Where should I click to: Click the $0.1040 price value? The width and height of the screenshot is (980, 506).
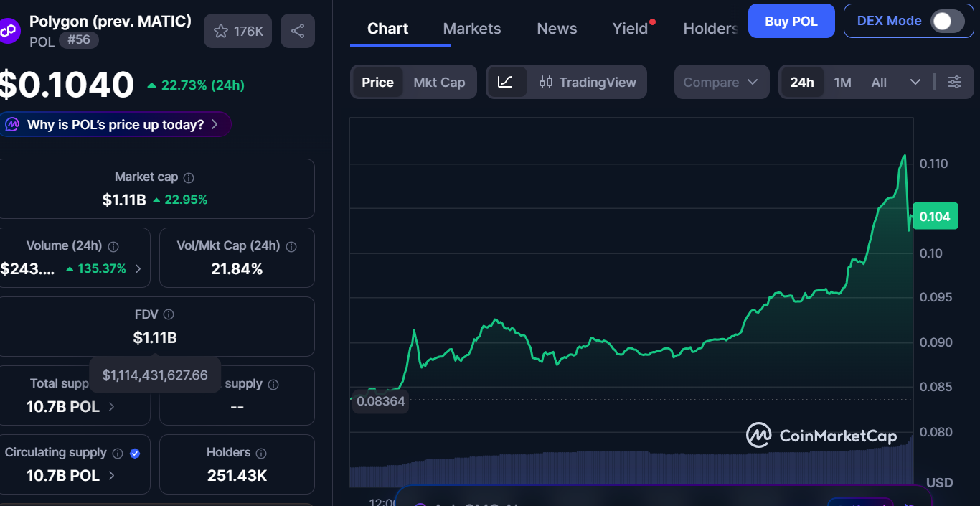click(67, 85)
